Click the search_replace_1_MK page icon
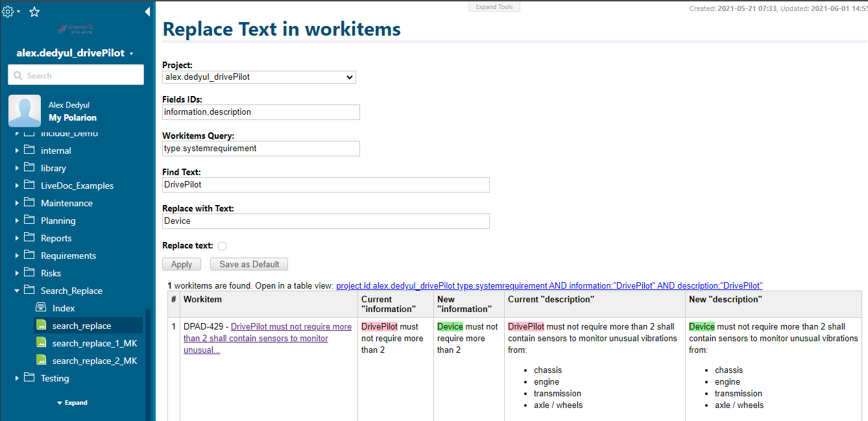 [41, 343]
